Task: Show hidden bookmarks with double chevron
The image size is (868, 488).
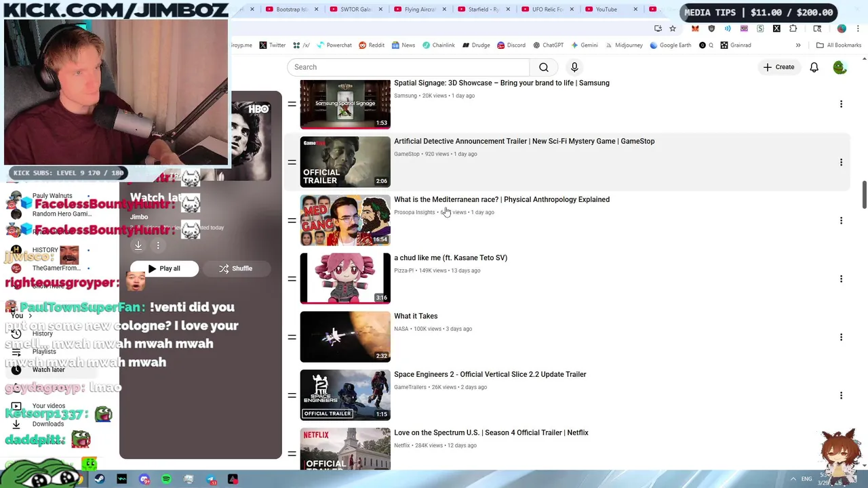Action: tap(798, 45)
